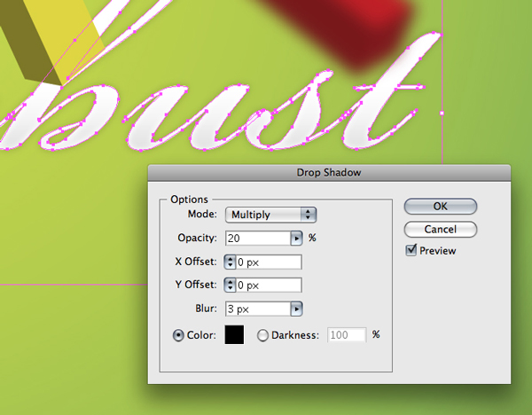Cancel the Drop Shadow dialog
This screenshot has width=532, height=415.
441,230
